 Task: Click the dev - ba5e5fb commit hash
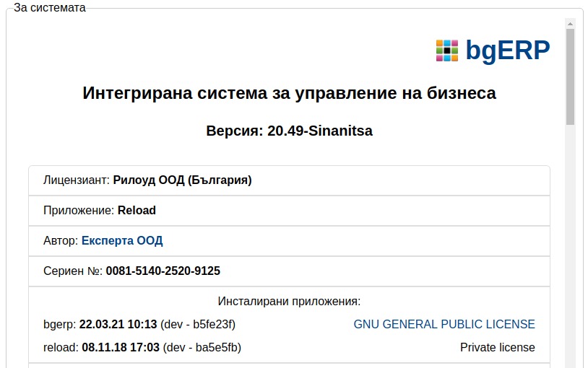pos(202,347)
